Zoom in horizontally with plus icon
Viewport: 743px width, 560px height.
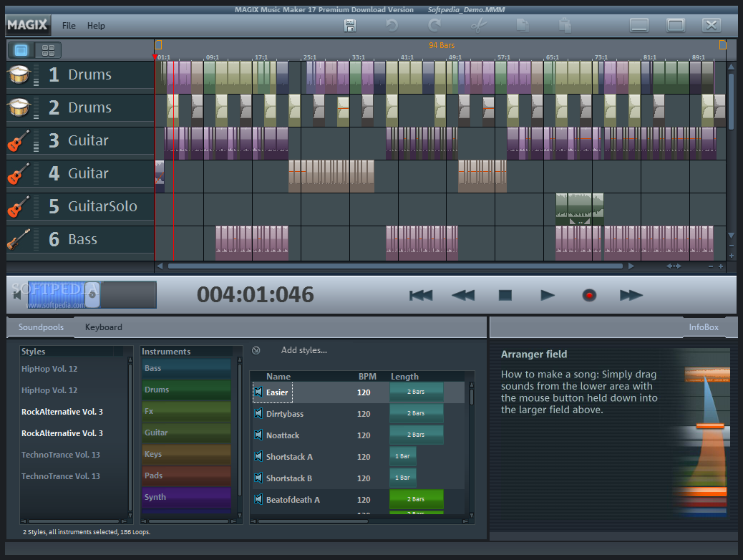[721, 266]
